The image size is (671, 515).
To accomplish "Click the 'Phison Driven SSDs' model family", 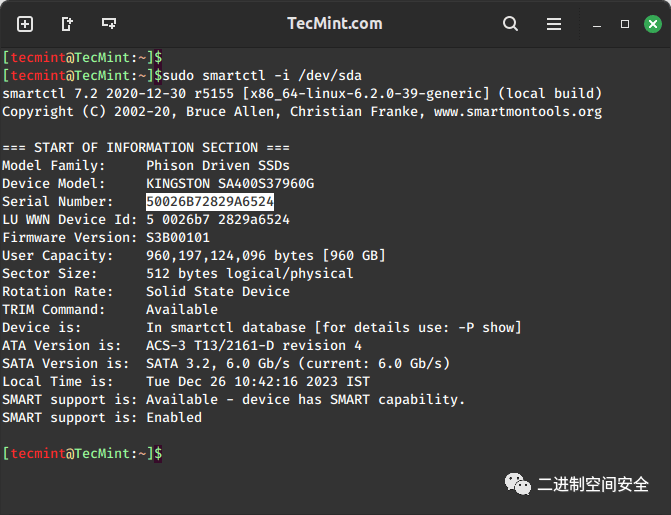I will point(218,166).
